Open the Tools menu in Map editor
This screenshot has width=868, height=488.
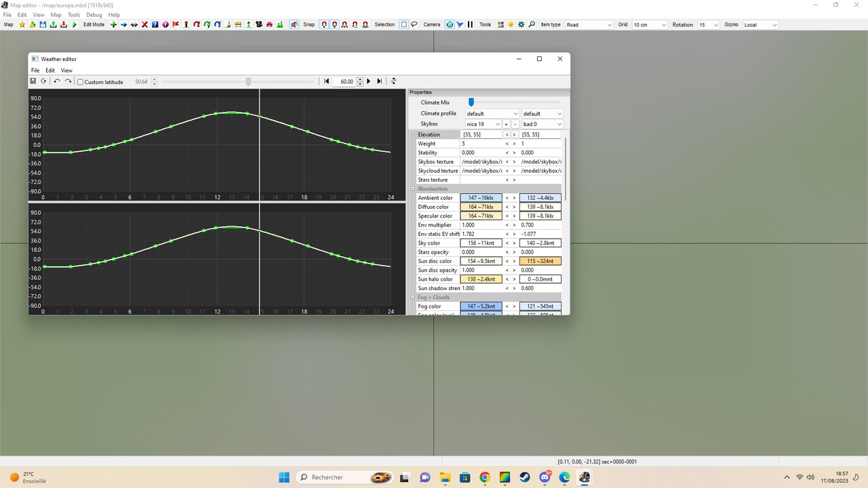pos(74,14)
